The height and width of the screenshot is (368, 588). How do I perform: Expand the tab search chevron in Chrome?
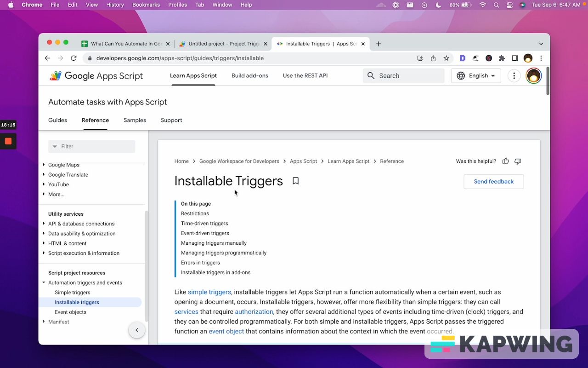pos(541,44)
